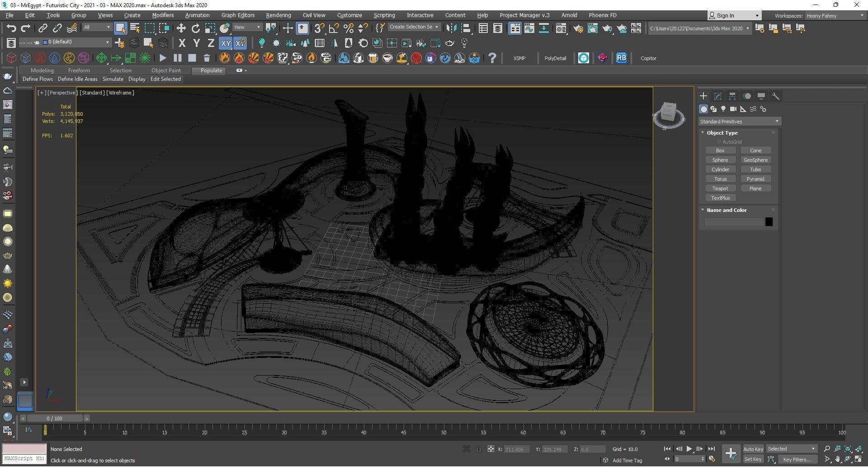
Task: Open the Utilities wrench panel icon
Action: (x=775, y=96)
